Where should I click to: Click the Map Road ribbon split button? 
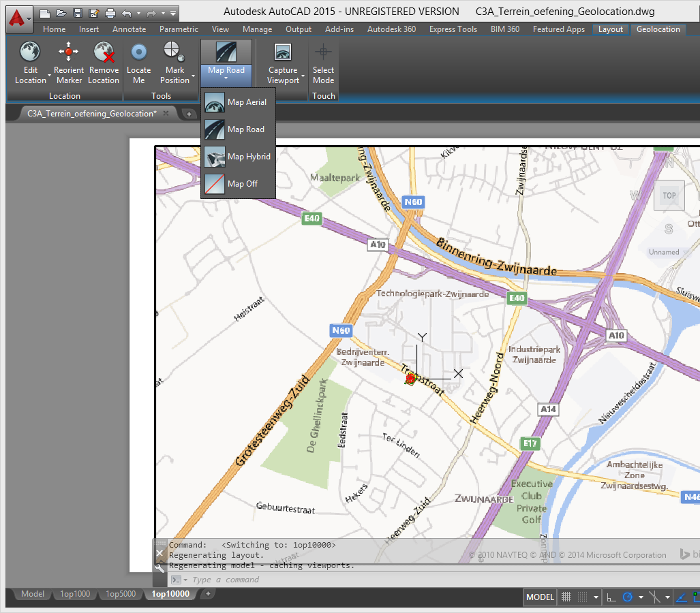click(226, 63)
